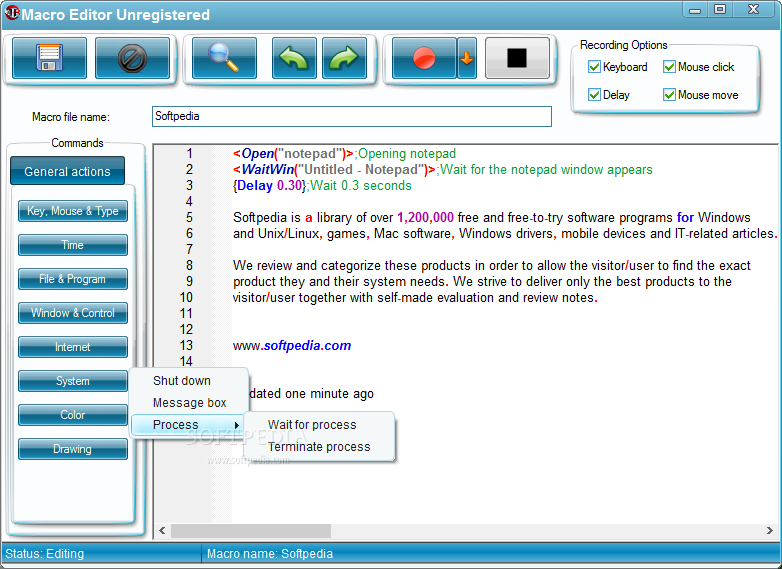
Task: Open search with the magnifying glass icon
Action: [224, 58]
